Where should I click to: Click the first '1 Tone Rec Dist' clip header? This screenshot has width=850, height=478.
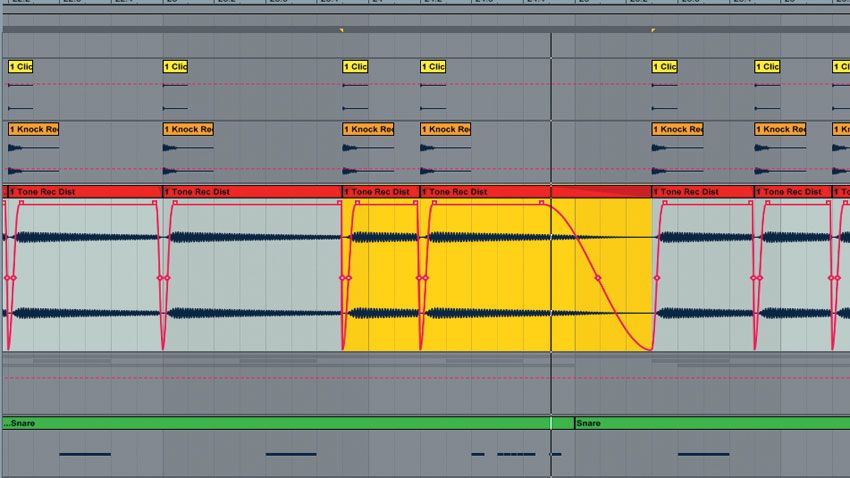[85, 192]
